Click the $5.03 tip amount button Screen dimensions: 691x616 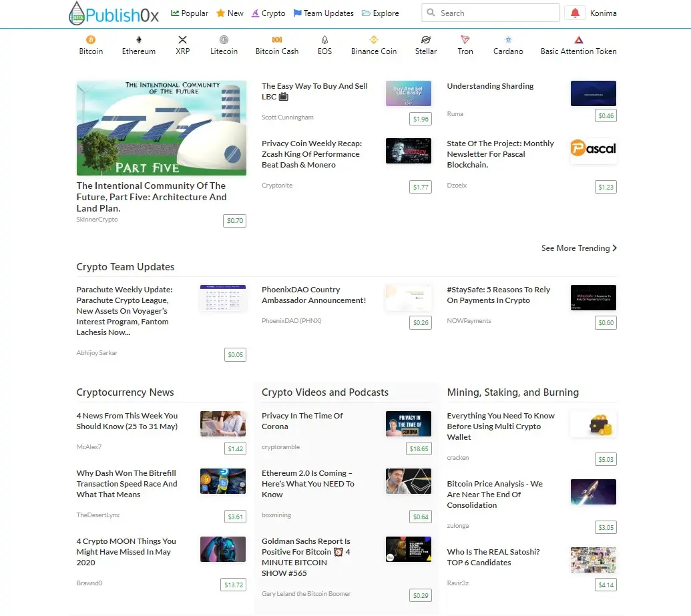(606, 459)
